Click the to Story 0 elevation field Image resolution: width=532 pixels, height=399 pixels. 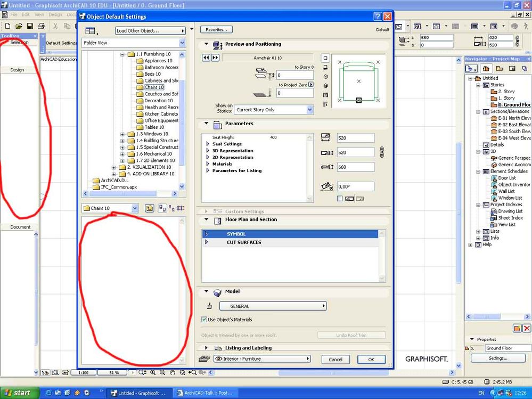coord(294,75)
